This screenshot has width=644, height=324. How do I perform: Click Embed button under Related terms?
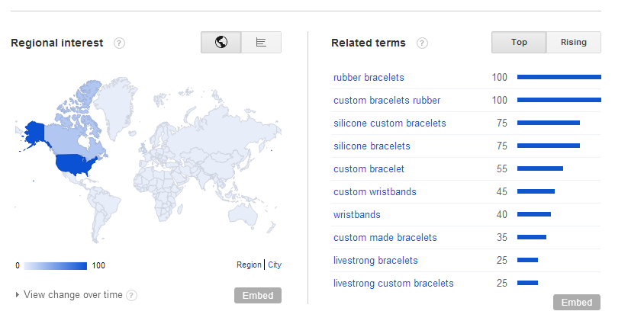tap(577, 302)
